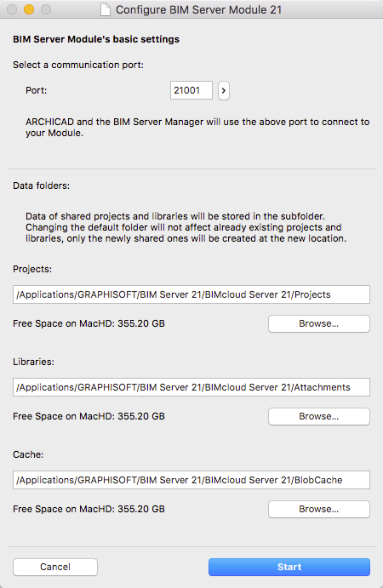Viewport: 383px width, 588px height.
Task: Browse for the Libraries folder
Action: [x=319, y=416]
